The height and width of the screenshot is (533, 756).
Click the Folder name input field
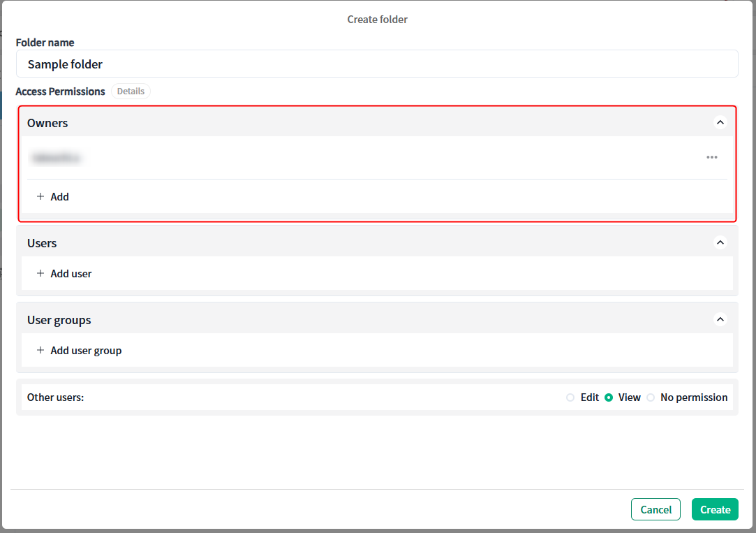click(x=377, y=64)
